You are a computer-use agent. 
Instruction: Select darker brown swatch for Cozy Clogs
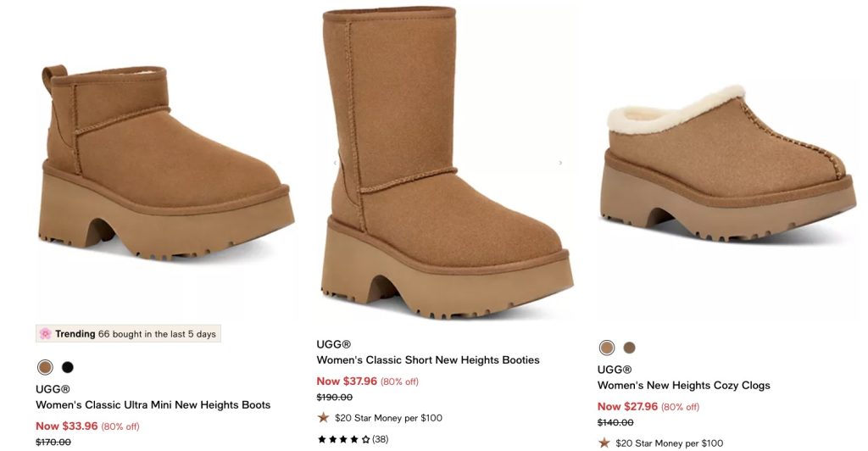629,348
